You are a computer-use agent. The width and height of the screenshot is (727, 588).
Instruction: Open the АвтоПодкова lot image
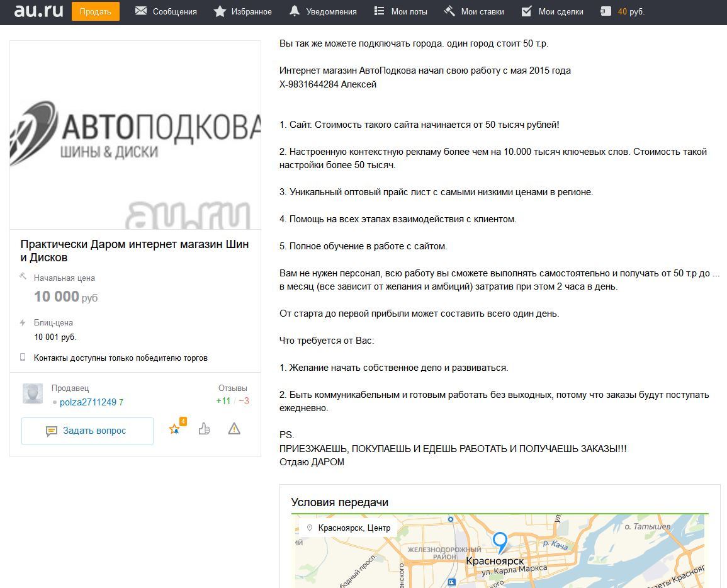point(135,135)
